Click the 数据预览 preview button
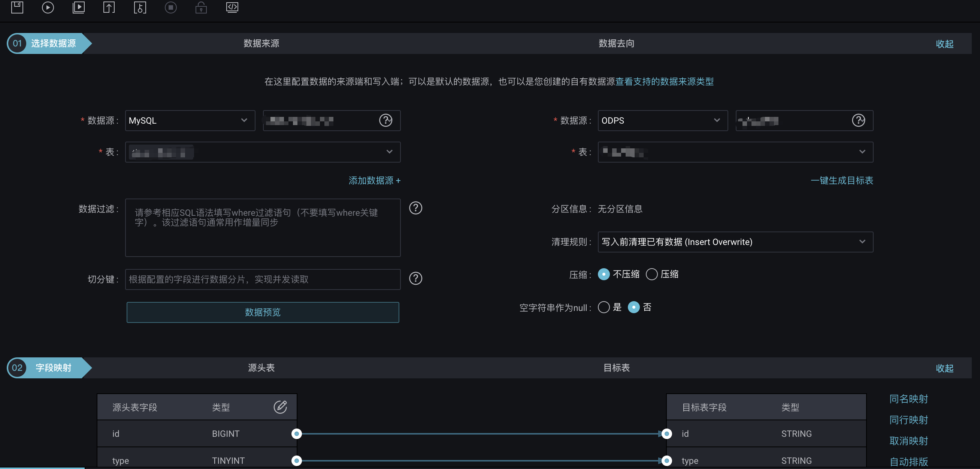This screenshot has height=469, width=980. tap(263, 312)
